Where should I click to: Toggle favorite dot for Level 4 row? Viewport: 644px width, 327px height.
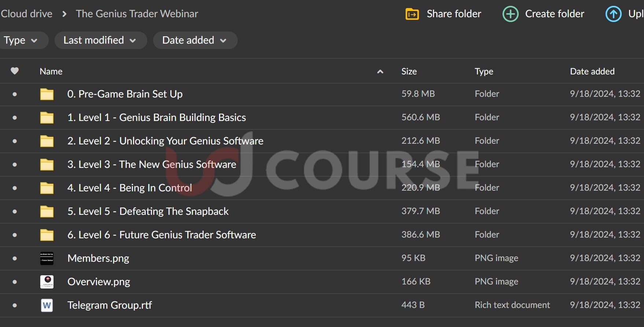pyautogui.click(x=15, y=188)
